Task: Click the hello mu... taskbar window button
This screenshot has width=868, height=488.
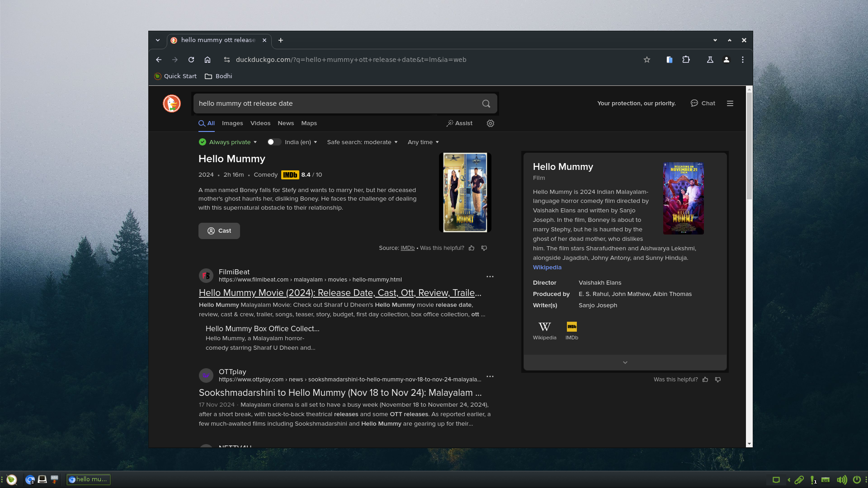Action: (x=89, y=479)
